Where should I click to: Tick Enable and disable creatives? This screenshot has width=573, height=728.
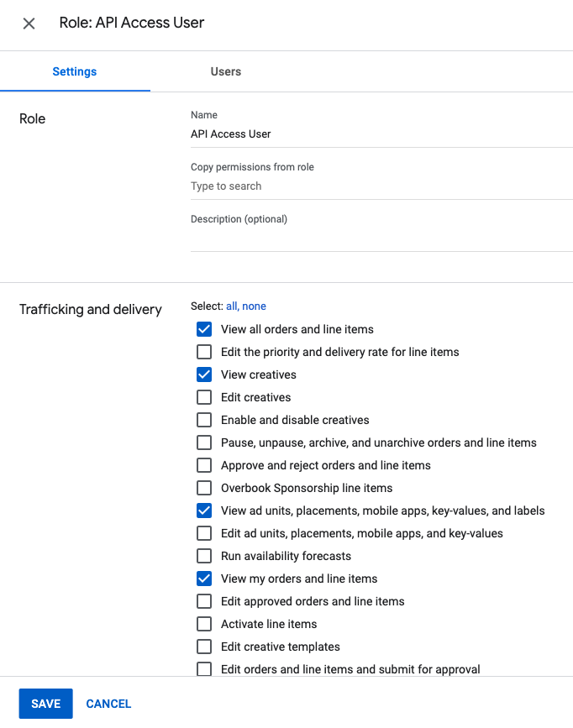[x=204, y=420]
